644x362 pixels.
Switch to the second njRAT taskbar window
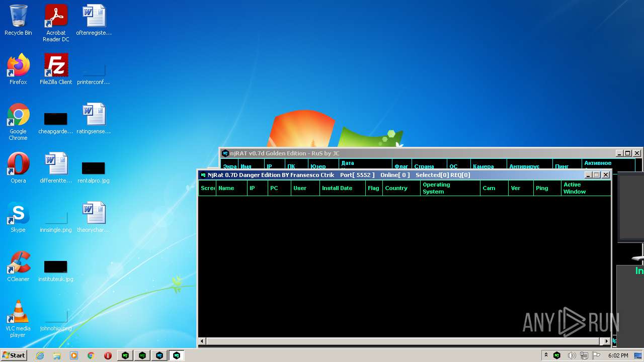[142, 355]
